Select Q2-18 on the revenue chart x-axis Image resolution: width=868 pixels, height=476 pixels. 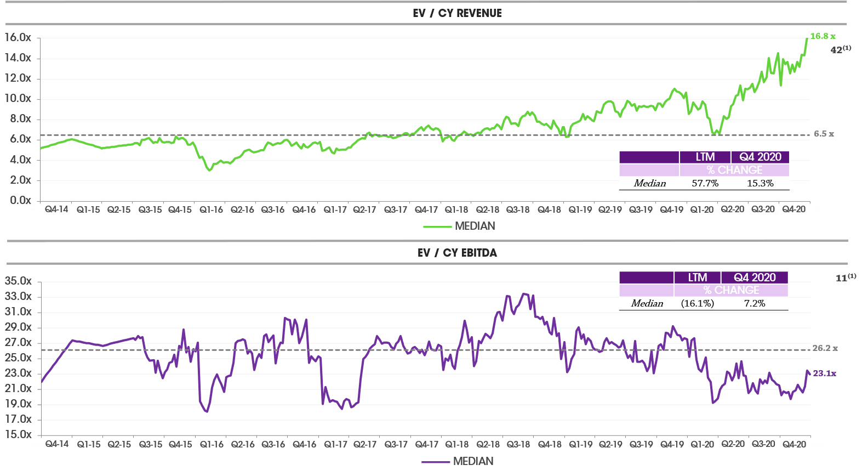[x=488, y=209]
